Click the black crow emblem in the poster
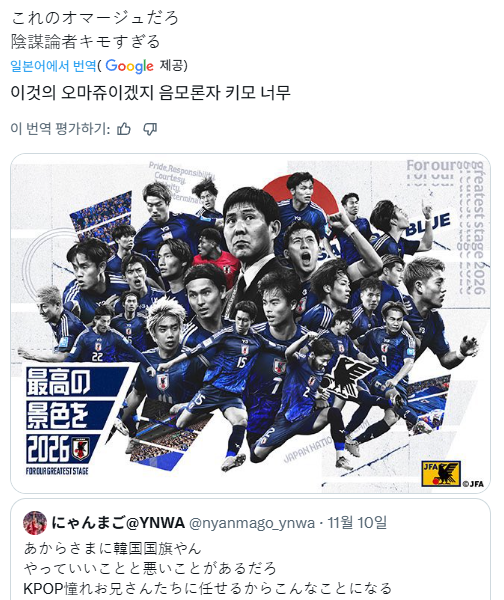Image resolution: width=504 pixels, height=600 pixels. (350, 377)
